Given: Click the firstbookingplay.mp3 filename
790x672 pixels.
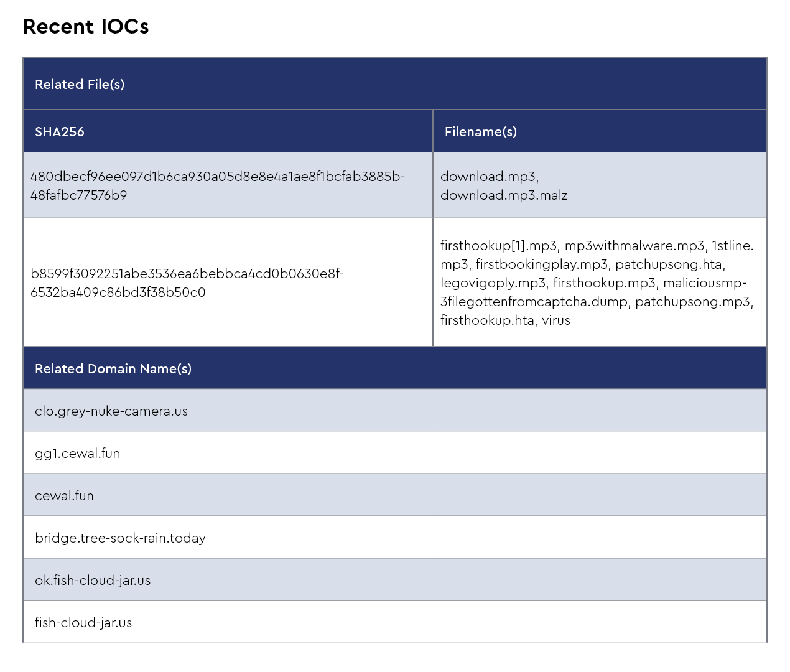Looking at the screenshot, I should tap(541, 264).
